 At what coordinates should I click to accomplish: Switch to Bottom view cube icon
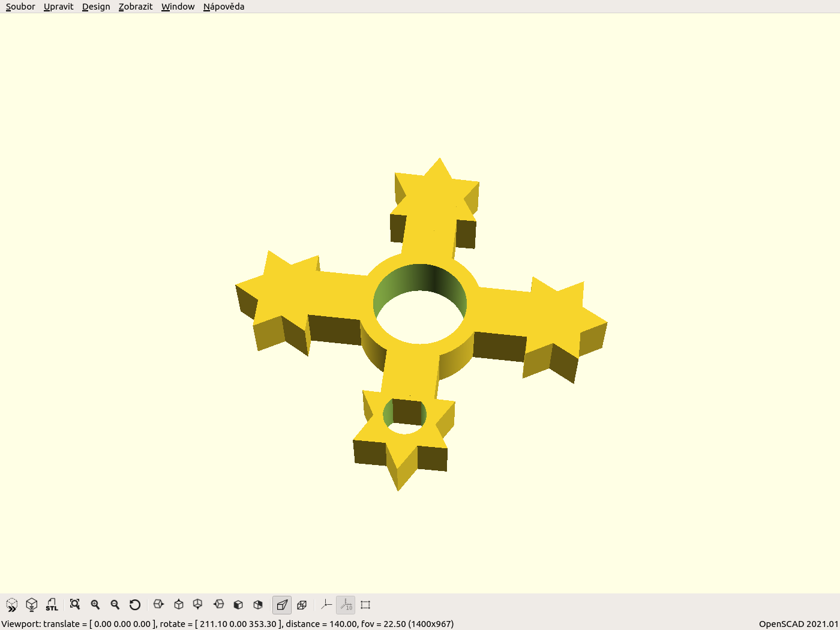tap(197, 605)
